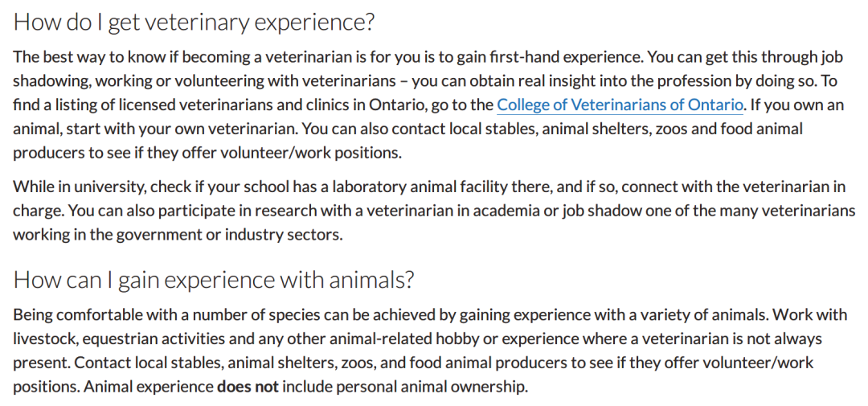Viewport: 868px width, 406px height.
Task: Click the phrase "producers to see if they offer"
Action: tap(115, 153)
